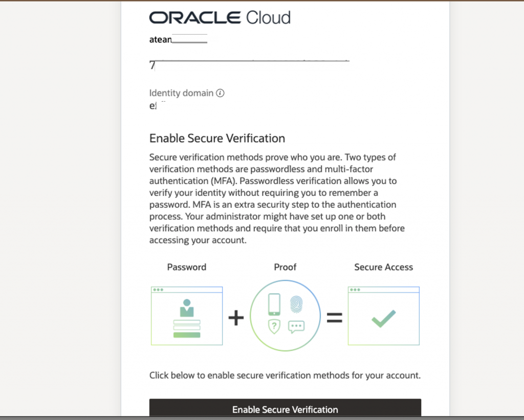Screen dimensions: 524x420
Task: Click the Proof illustration label
Action: click(x=285, y=267)
